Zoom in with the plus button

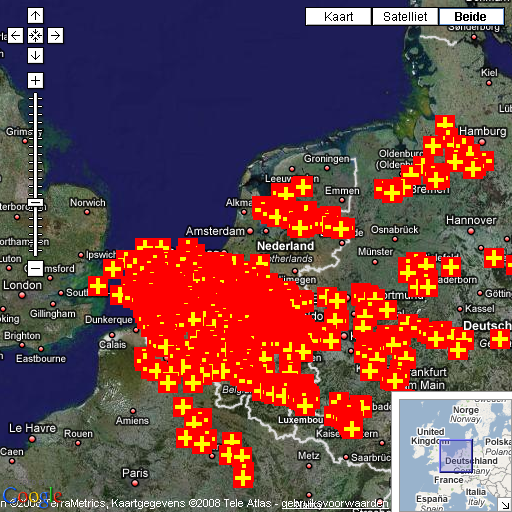point(35,81)
